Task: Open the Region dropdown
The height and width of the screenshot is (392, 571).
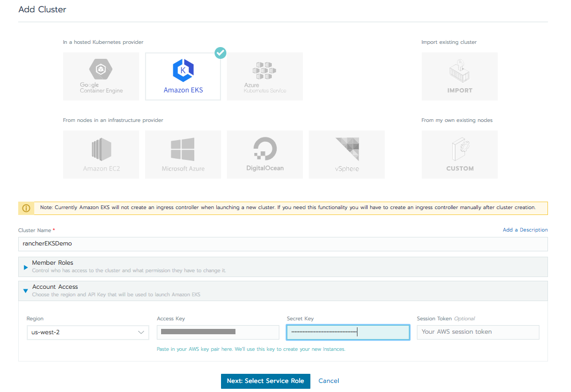Action: [x=87, y=332]
